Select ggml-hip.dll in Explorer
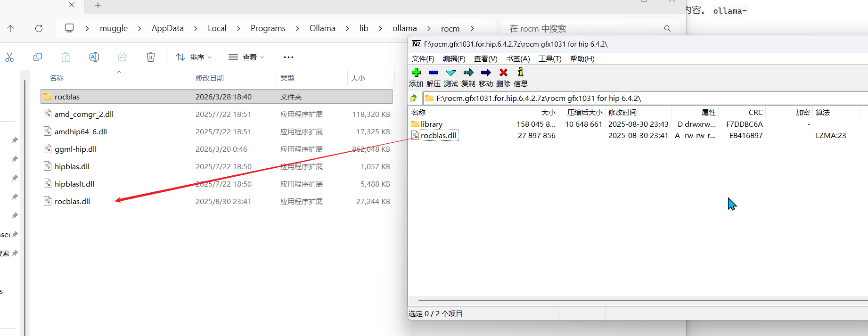Image resolution: width=868 pixels, height=336 pixels. [x=216, y=149]
